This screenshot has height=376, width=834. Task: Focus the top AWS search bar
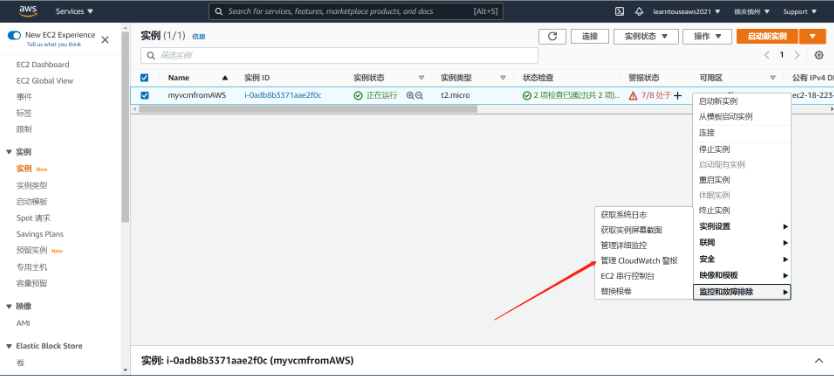356,11
